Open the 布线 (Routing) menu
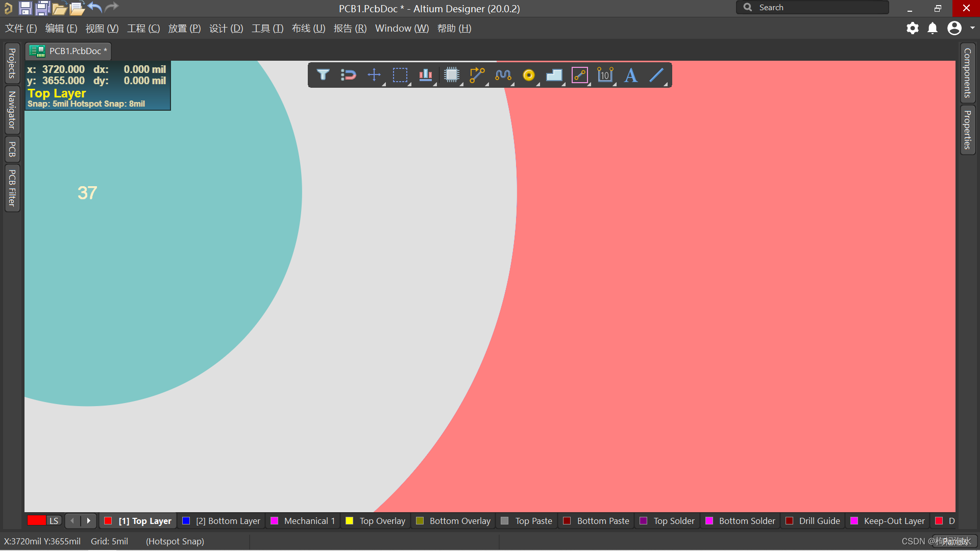The height and width of the screenshot is (551, 980). [308, 28]
